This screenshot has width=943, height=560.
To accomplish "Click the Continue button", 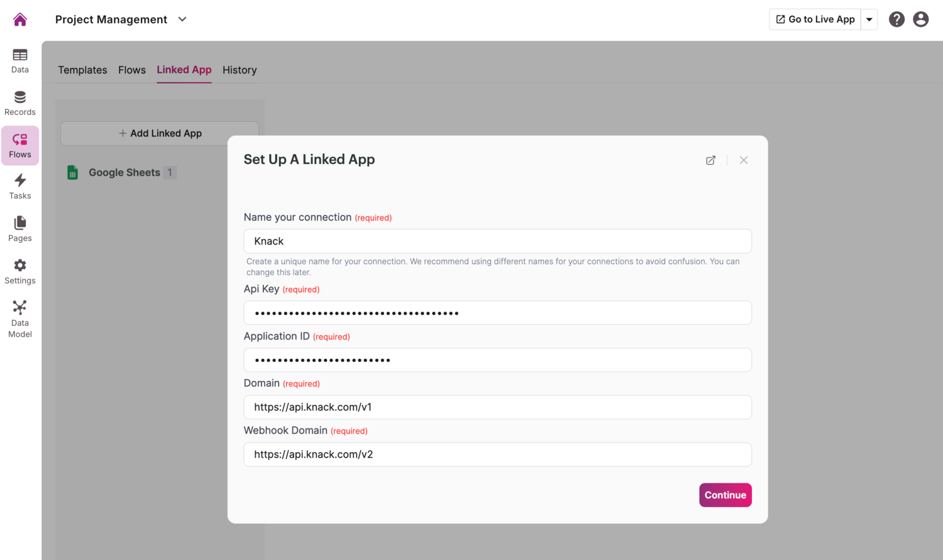I will click(x=725, y=495).
